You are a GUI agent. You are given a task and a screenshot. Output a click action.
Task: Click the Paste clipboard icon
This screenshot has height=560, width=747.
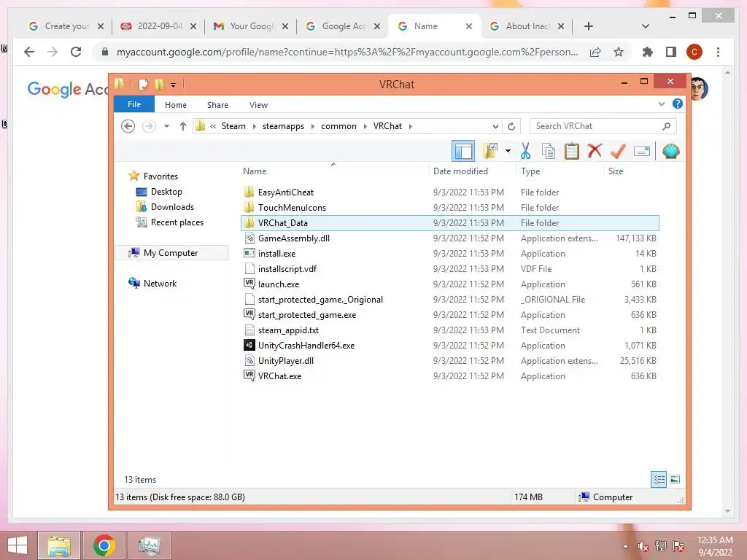pyautogui.click(x=572, y=152)
